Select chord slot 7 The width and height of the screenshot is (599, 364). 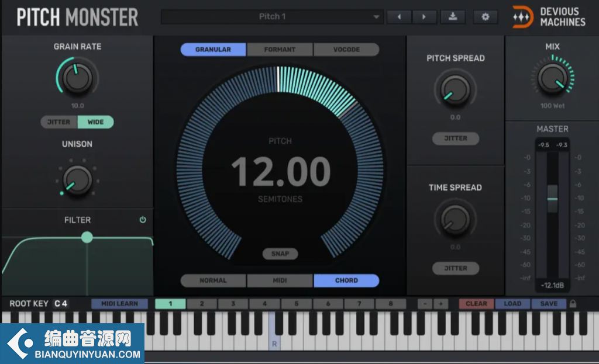[x=359, y=304]
